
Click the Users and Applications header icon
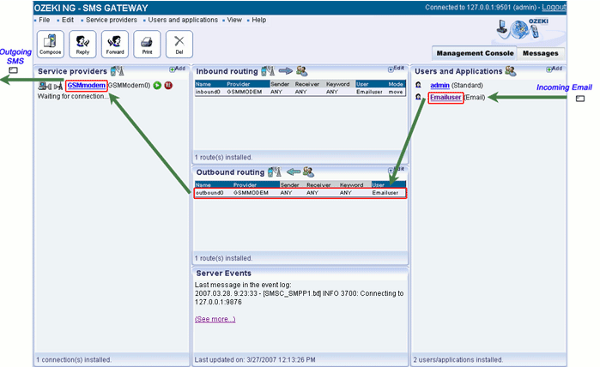[x=510, y=71]
